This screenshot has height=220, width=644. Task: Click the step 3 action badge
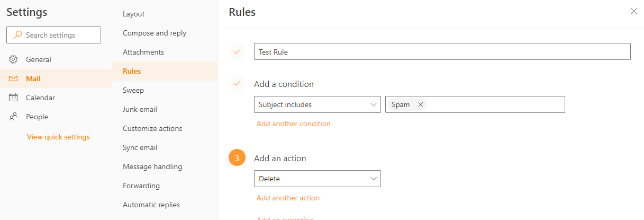[x=237, y=158]
